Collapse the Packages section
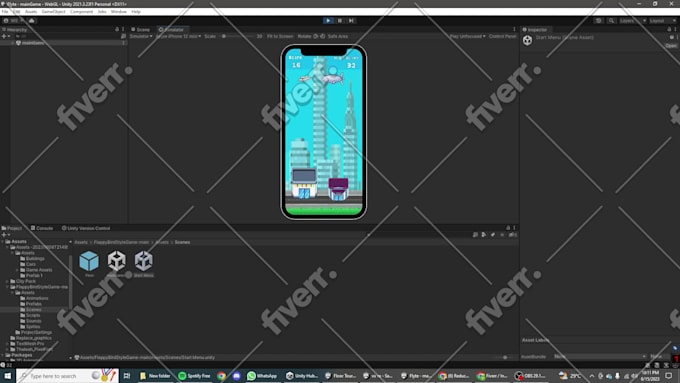680x383 pixels. pos(3,355)
